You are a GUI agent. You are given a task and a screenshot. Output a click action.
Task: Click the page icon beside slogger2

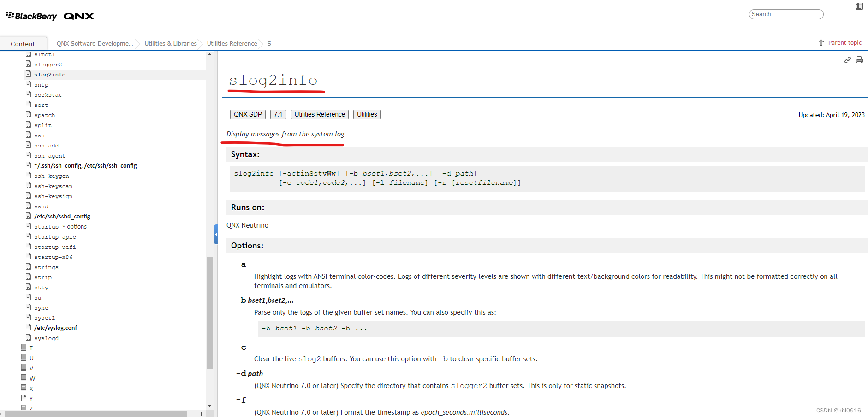pyautogui.click(x=29, y=64)
